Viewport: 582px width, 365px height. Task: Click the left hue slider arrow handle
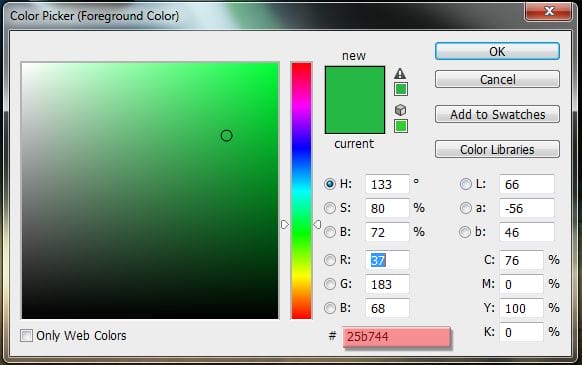(x=284, y=224)
